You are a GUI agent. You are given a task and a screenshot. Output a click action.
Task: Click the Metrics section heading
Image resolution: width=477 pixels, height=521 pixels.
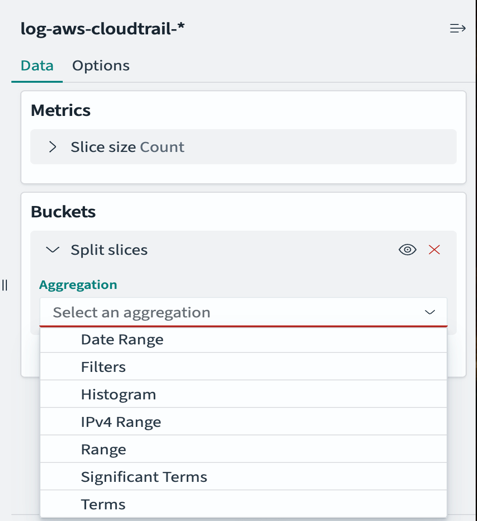(x=60, y=110)
